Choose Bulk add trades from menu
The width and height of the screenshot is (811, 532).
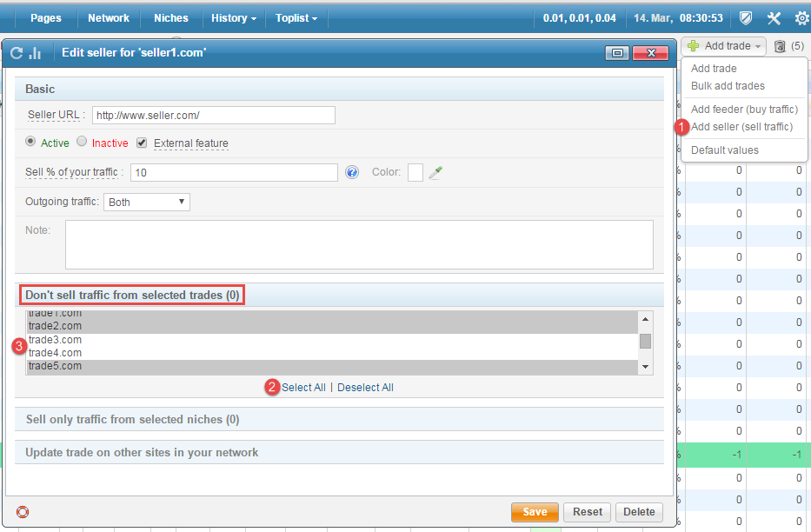(x=728, y=86)
